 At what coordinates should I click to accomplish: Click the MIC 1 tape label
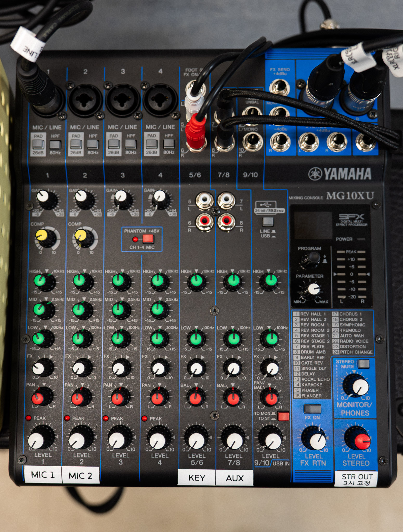pyautogui.click(x=43, y=474)
